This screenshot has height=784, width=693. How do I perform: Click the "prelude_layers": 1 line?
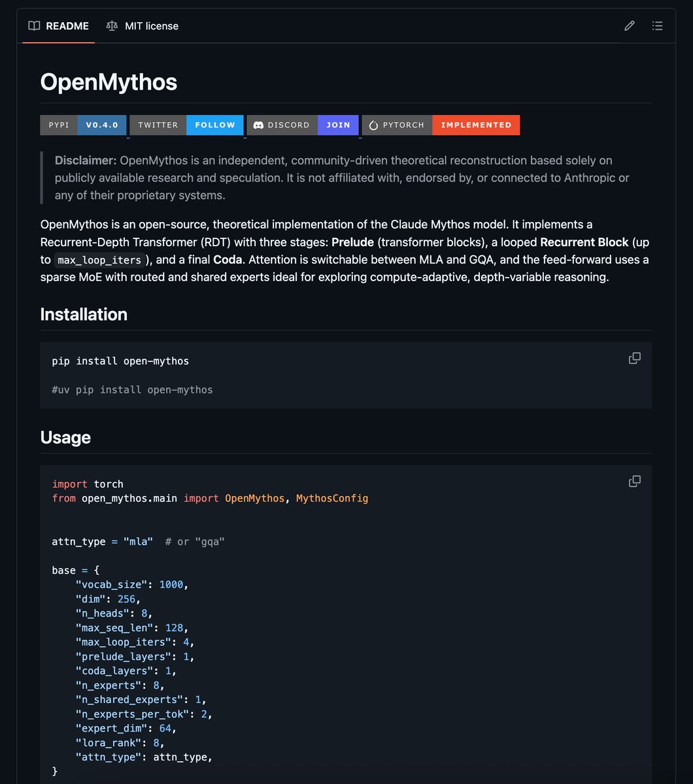[x=135, y=657]
